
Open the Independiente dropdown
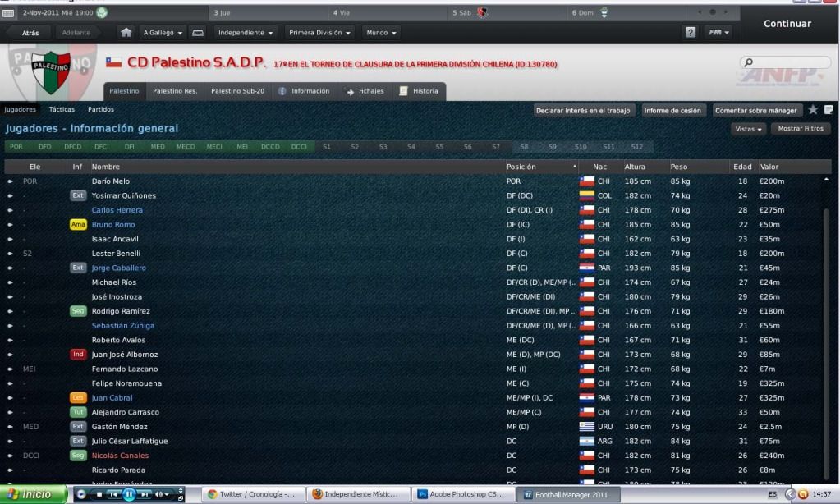click(x=246, y=33)
